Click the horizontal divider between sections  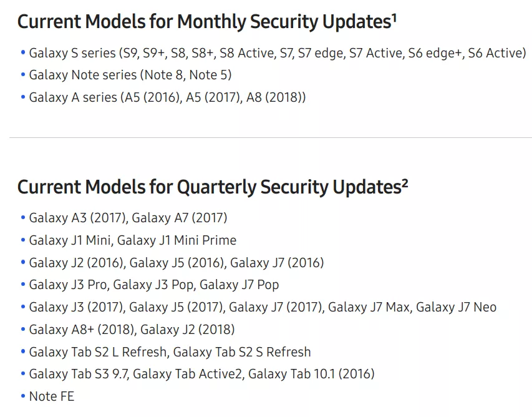click(x=271, y=137)
